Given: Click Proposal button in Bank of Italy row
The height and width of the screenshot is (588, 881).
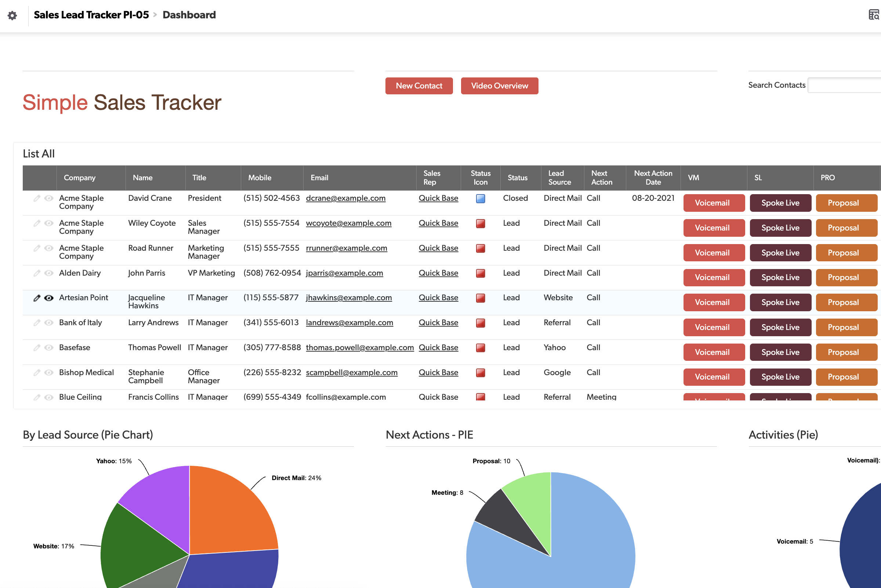Looking at the screenshot, I should click(846, 327).
